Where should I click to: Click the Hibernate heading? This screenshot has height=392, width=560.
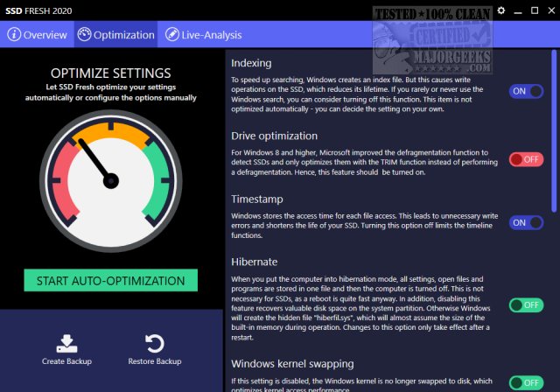click(x=254, y=262)
